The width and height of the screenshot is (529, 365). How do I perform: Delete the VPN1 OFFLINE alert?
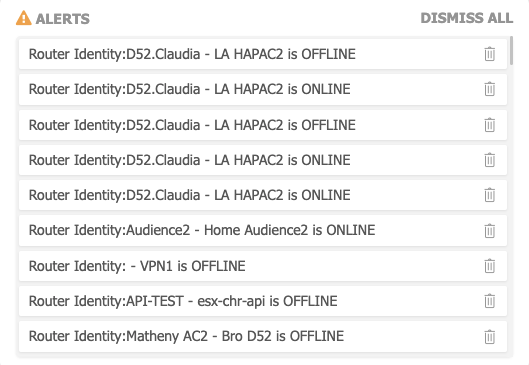click(490, 266)
